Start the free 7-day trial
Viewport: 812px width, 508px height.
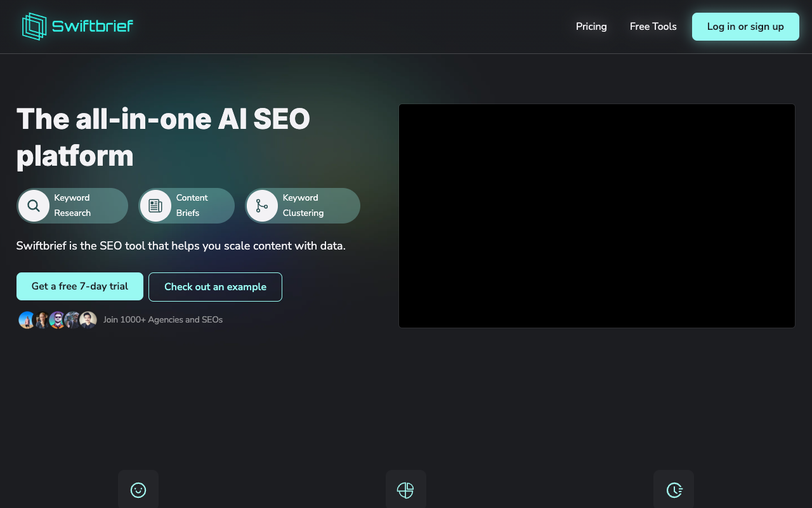pyautogui.click(x=80, y=286)
